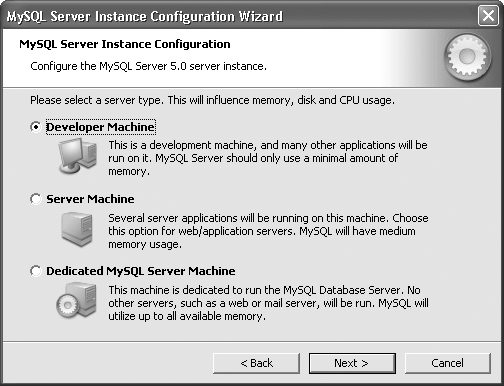This screenshot has width=504, height=386.
Task: Click the Server Machine label text
Action: coord(90,199)
